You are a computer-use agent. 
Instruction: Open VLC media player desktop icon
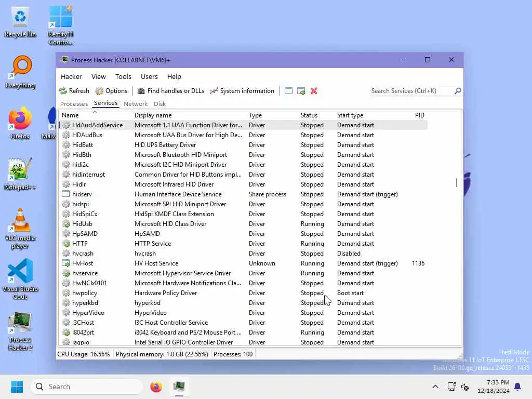(20, 229)
